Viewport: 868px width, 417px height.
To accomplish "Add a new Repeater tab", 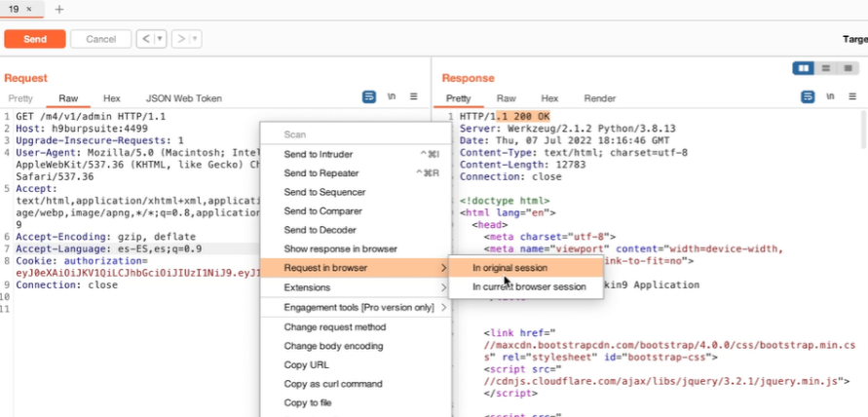I will (59, 9).
